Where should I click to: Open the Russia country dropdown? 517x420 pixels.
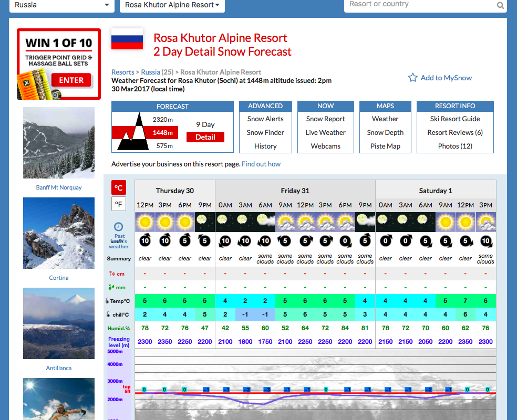click(x=61, y=5)
